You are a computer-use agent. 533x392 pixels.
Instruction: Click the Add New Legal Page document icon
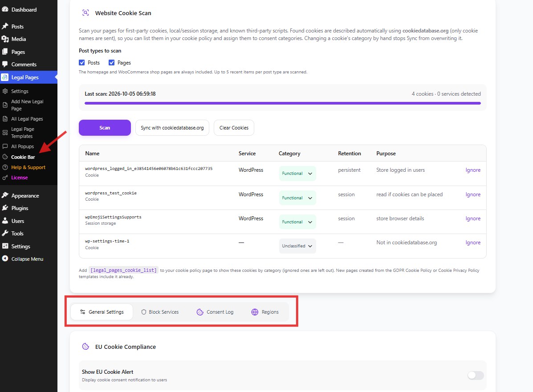click(5, 105)
